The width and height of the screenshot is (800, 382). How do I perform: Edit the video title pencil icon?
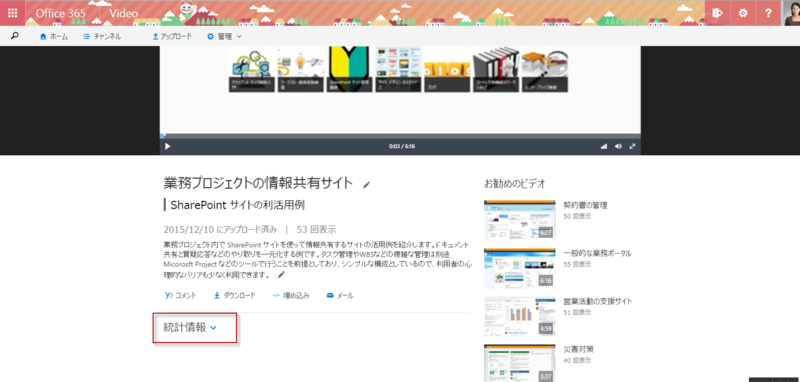pyautogui.click(x=366, y=185)
